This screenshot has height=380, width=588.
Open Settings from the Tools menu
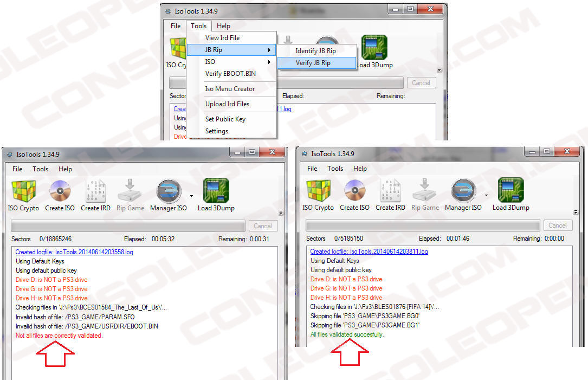point(231,131)
